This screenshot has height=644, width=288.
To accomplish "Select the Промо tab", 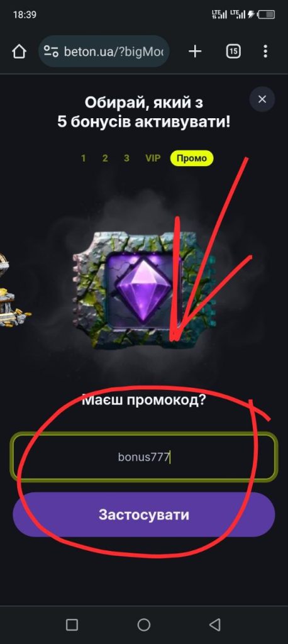I will click(x=192, y=158).
